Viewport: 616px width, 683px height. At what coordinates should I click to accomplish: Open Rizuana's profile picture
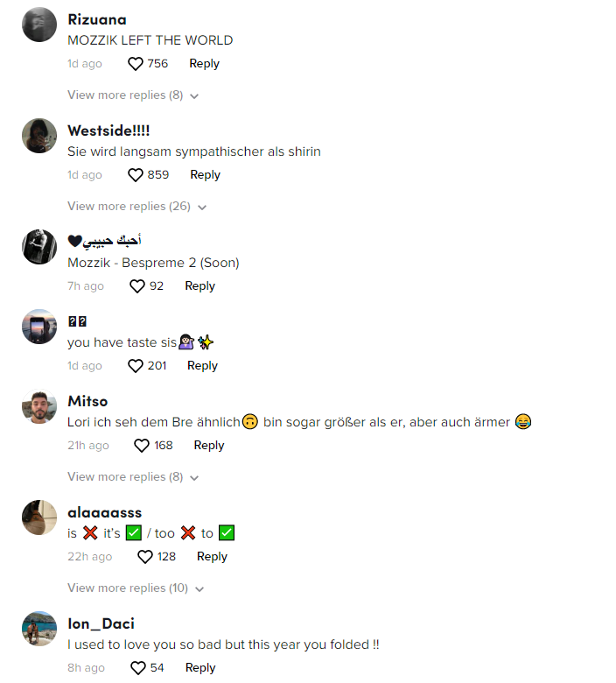39,25
